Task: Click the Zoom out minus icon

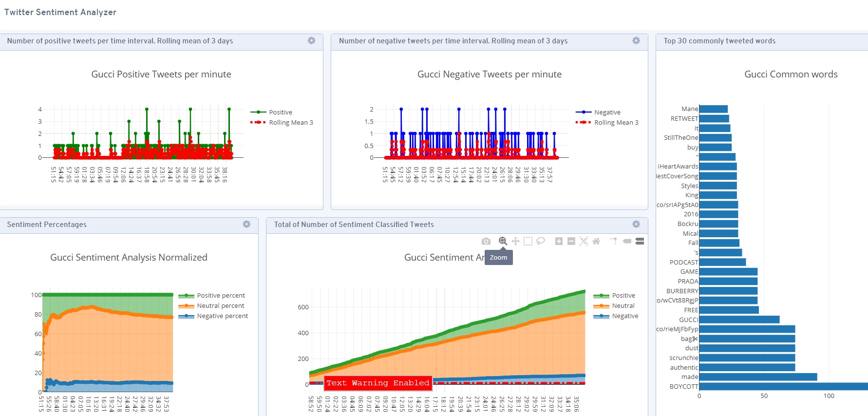Action: pos(571,241)
